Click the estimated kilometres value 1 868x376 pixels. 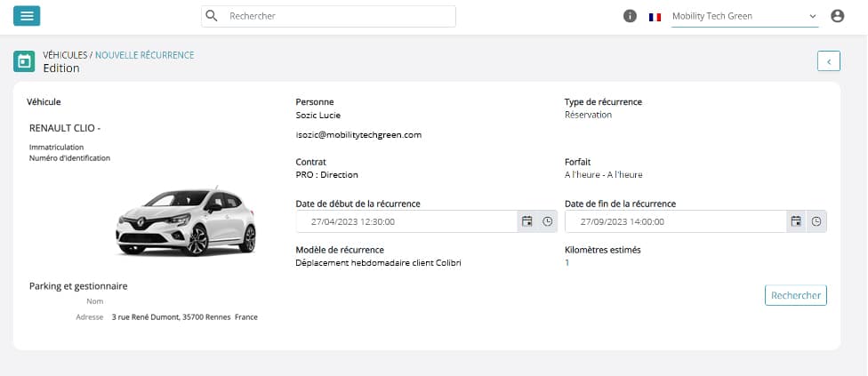[567, 262]
